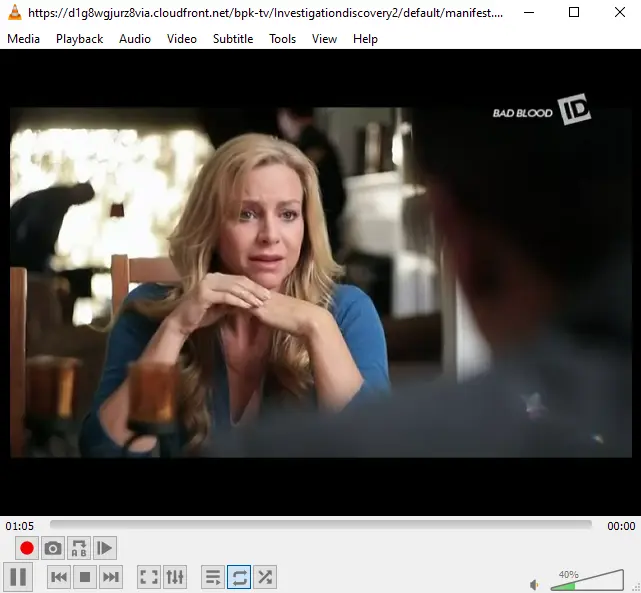The width and height of the screenshot is (641, 593).
Task: Show the playlist panel
Action: pos(213,577)
